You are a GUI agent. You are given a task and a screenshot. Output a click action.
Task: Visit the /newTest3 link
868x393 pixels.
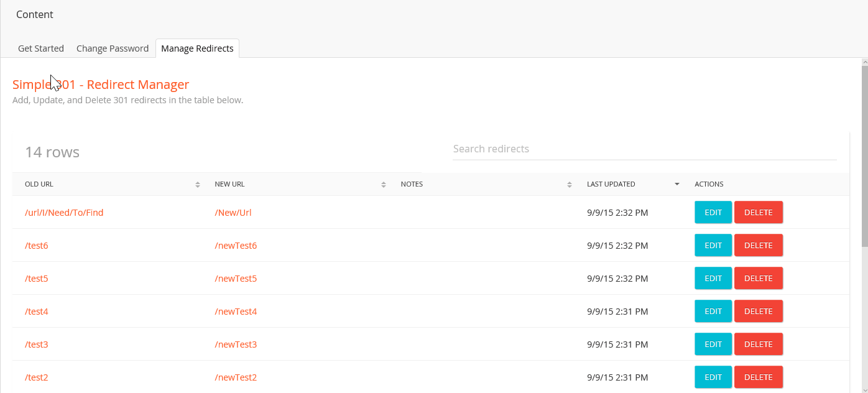[236, 344]
